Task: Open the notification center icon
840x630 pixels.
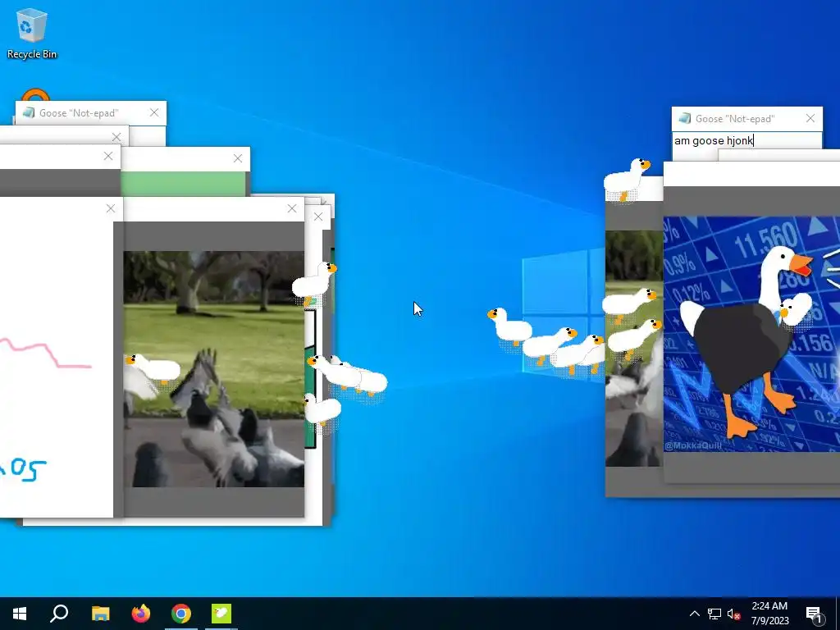Action: tap(815, 614)
